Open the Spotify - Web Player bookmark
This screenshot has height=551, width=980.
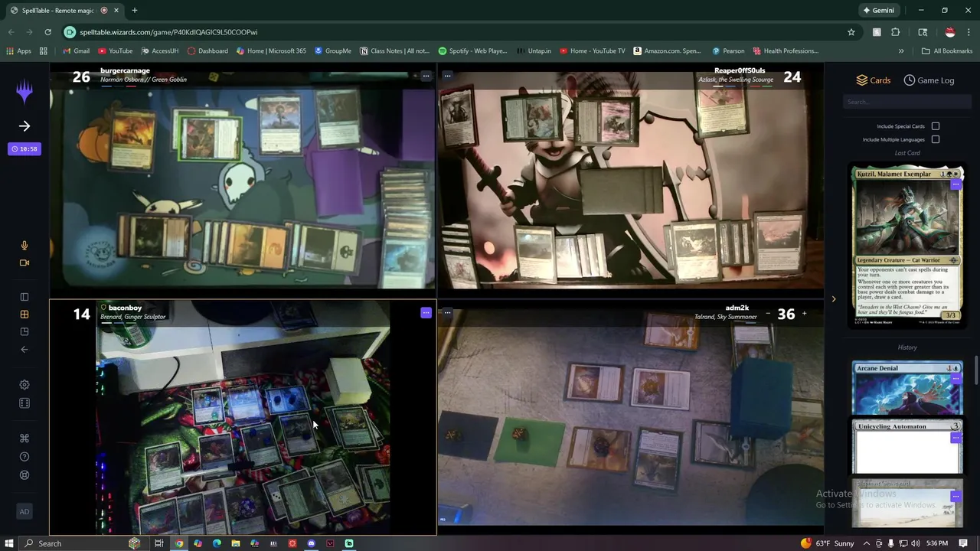point(472,51)
